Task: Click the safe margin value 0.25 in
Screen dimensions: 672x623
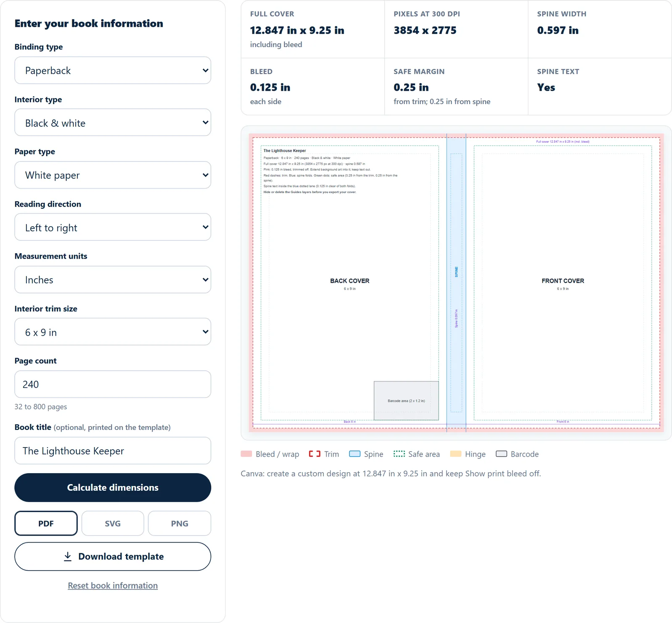Action: [x=411, y=87]
